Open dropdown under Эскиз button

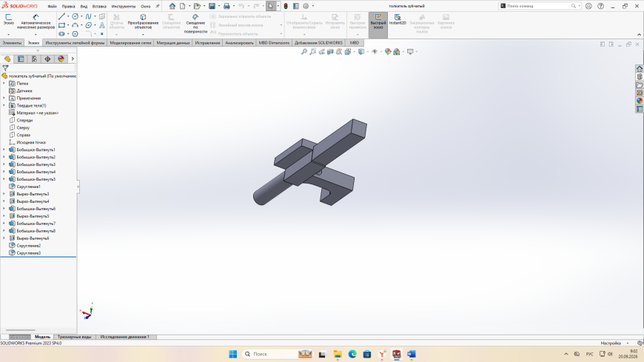pos(8,35)
